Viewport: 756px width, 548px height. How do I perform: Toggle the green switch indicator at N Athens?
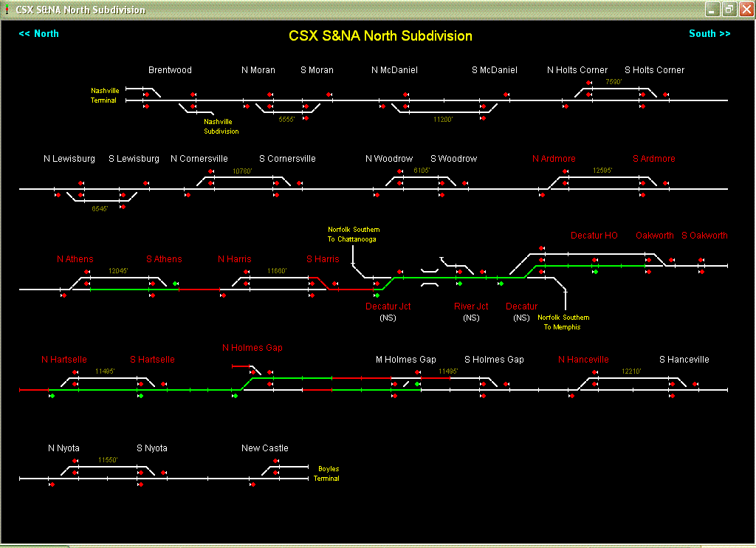tap(174, 283)
